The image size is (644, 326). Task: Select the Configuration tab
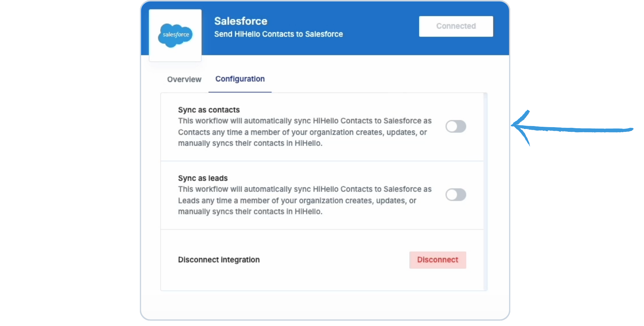pos(240,79)
